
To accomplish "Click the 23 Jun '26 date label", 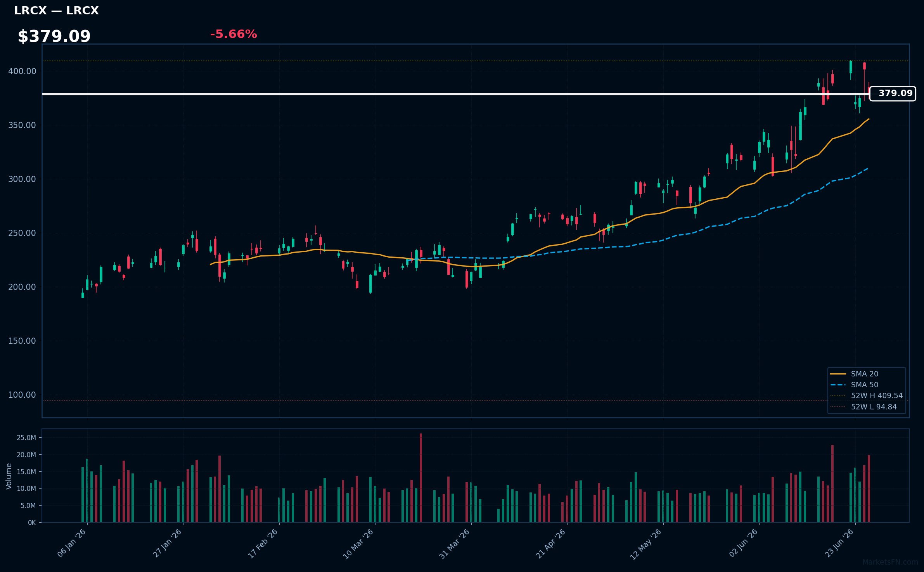I will (839, 543).
